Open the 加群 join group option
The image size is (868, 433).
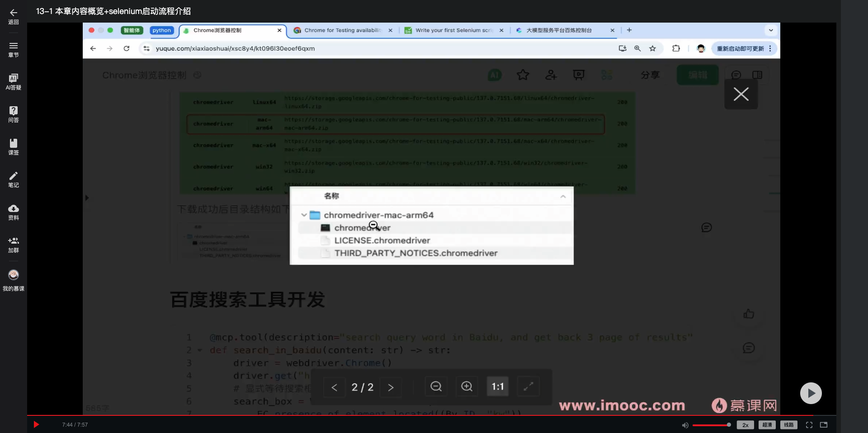pos(14,245)
